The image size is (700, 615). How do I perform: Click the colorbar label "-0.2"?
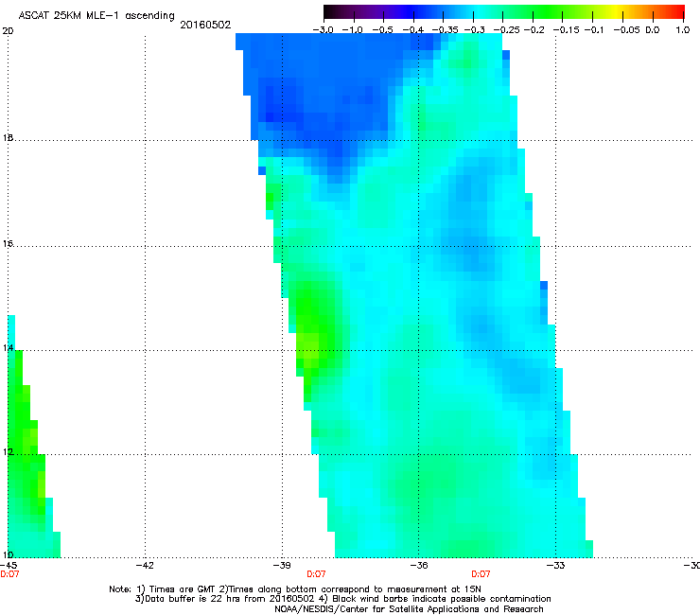pyautogui.click(x=534, y=30)
